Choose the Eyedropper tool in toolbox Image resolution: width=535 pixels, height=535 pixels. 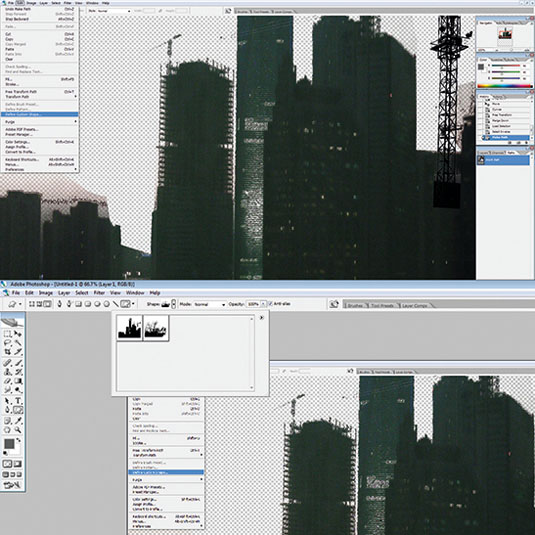point(18,421)
